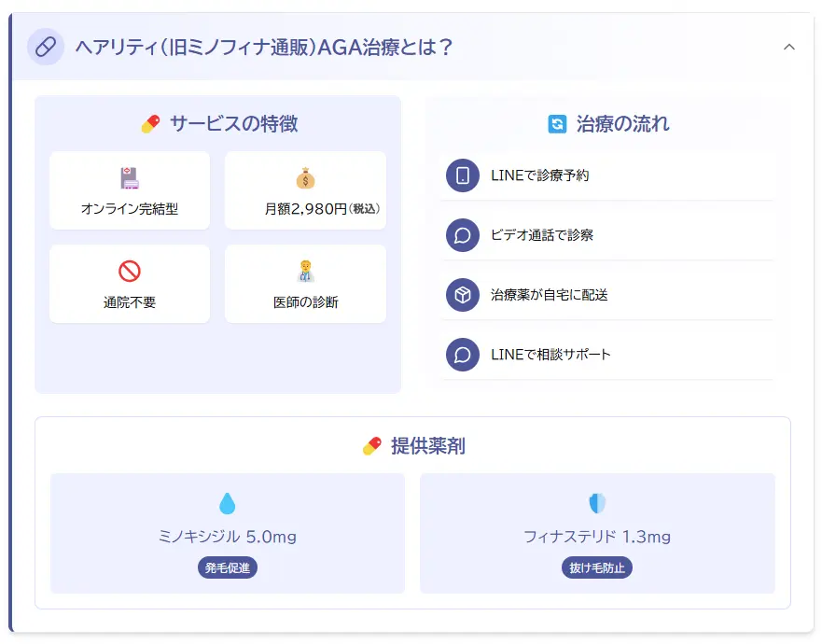822x644 pixels.
Task: Select the 月額2,980円(税込) price text
Action: point(322,209)
